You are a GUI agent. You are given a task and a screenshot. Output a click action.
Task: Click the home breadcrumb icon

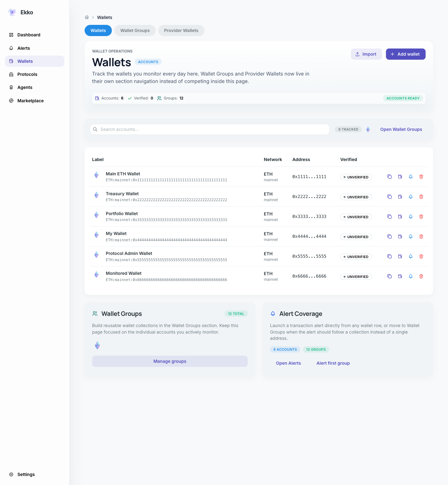point(87,17)
